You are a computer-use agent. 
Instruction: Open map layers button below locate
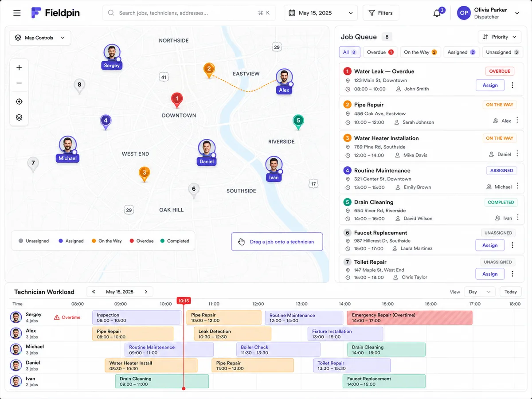coord(19,117)
